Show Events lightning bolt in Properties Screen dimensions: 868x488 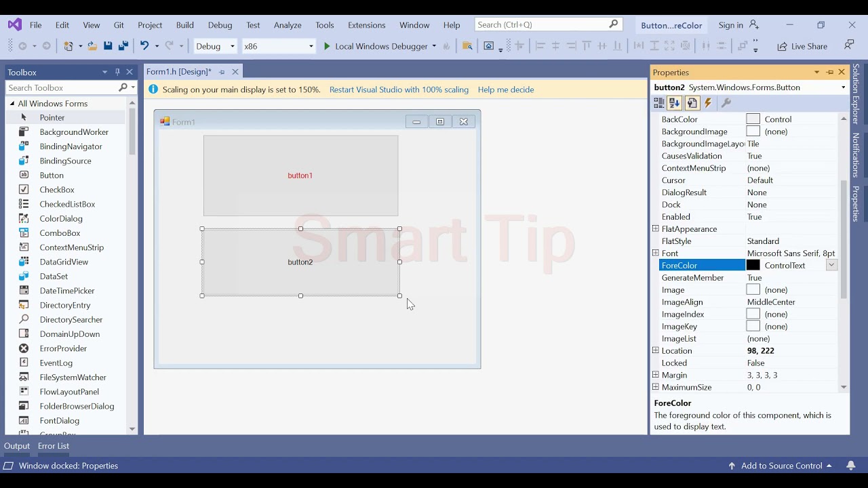pos(709,103)
